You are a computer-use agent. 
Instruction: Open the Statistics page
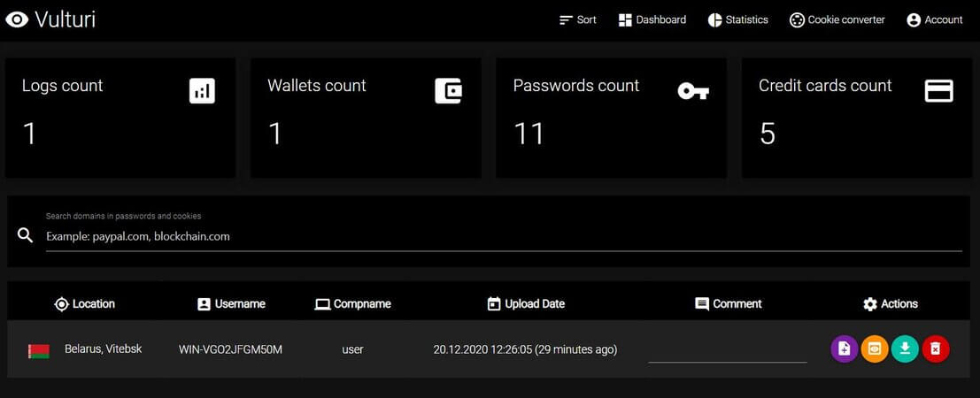pyautogui.click(x=738, y=19)
